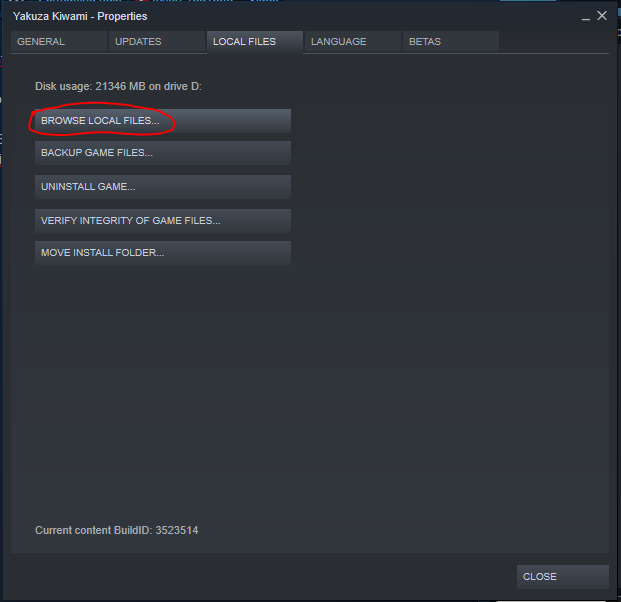This screenshot has height=602, width=621.
Task: Close the window using the X icon
Action: tap(602, 16)
